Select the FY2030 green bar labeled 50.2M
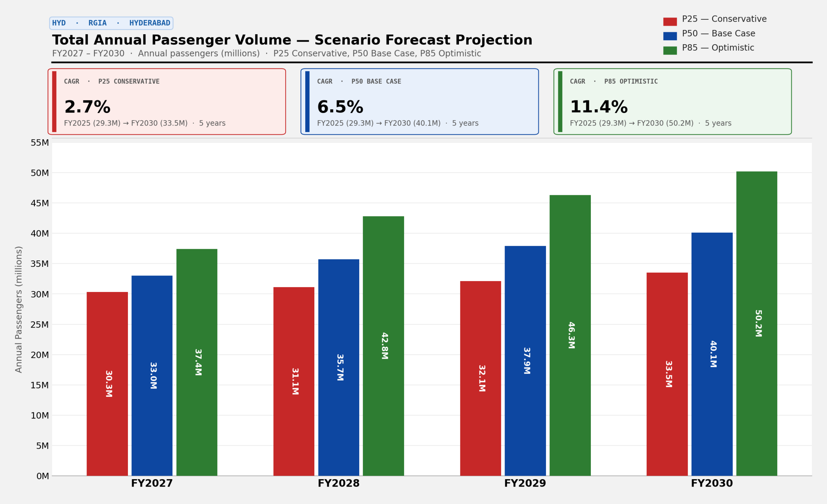This screenshot has height=504, width=827. click(x=757, y=324)
